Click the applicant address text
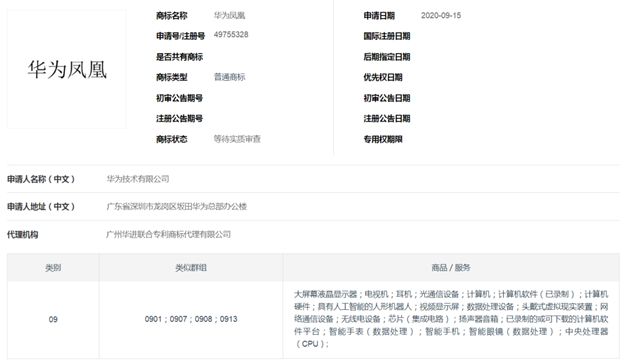Image resolution: width=624 pixels, height=363 pixels. click(177, 207)
